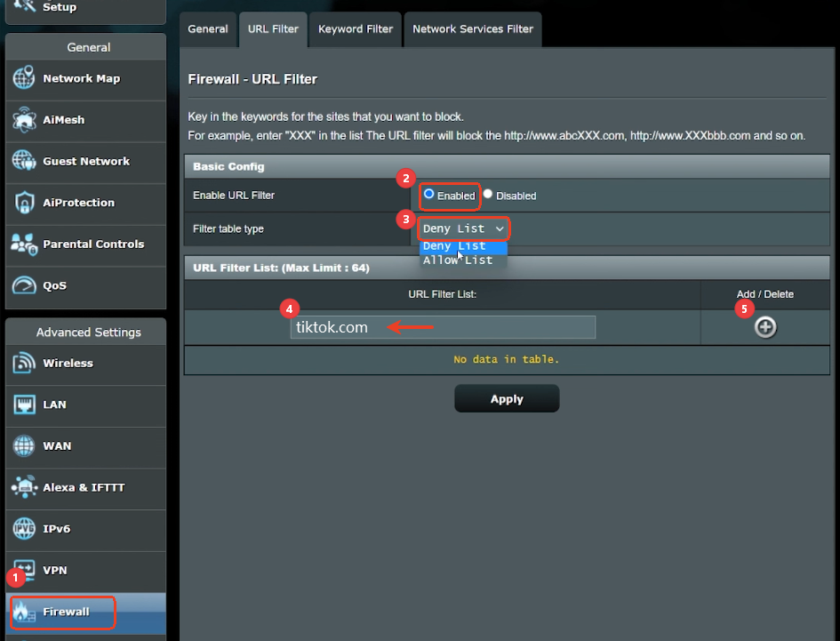Screen dimensions: 840x641
Task: Open the Network Services Filter tab
Action: pos(472,29)
